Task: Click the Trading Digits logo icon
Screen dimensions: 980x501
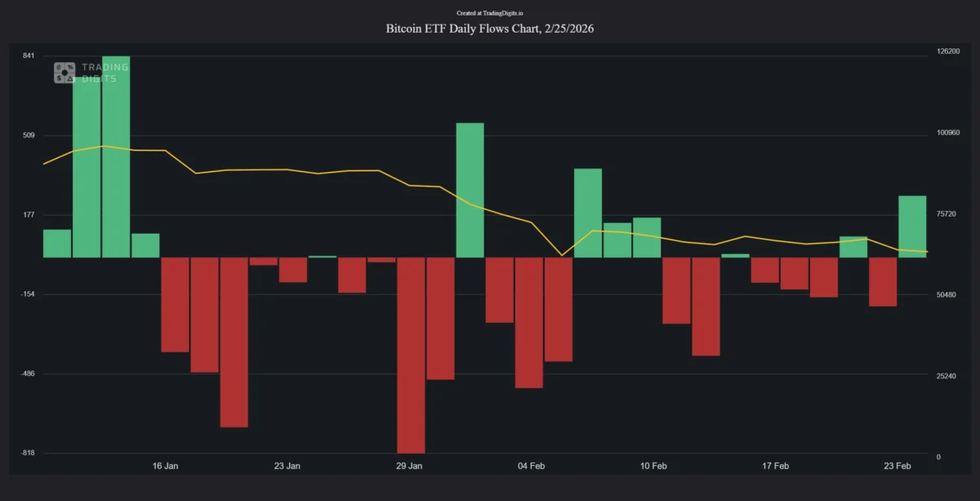Action: [65, 73]
